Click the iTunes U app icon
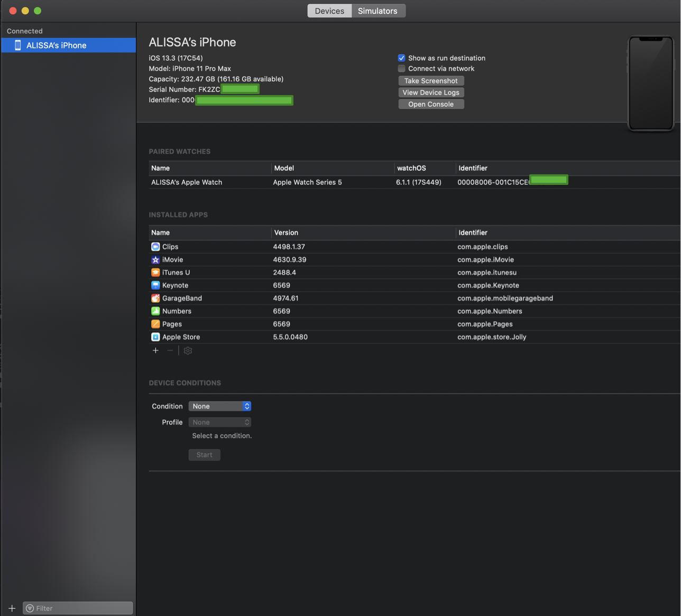 [155, 273]
